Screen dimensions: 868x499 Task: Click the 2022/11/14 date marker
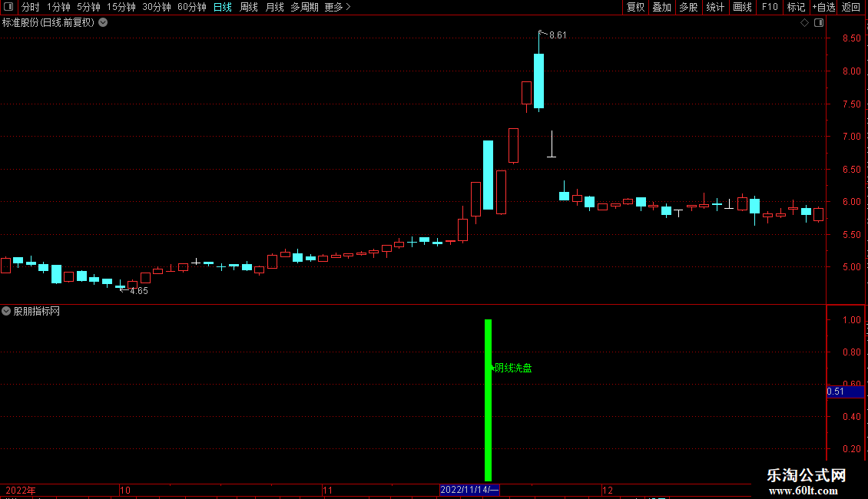point(469,490)
